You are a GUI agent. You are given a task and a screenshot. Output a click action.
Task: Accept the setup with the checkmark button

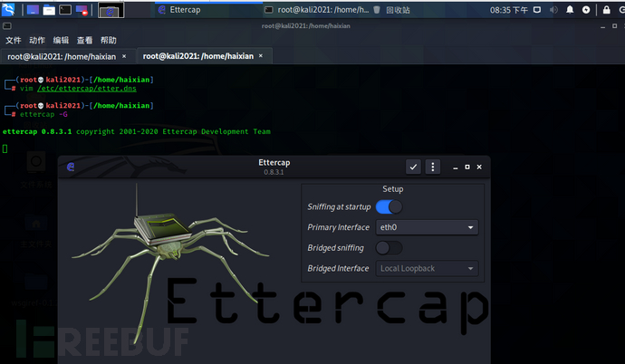point(413,167)
